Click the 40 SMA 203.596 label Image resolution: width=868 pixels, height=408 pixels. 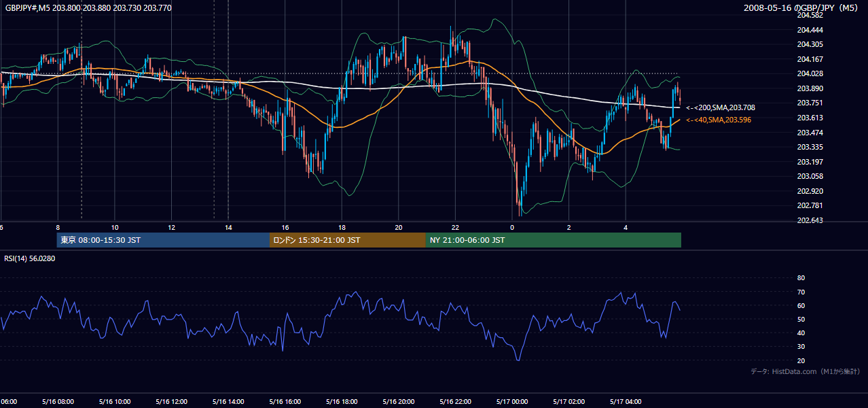coord(719,120)
